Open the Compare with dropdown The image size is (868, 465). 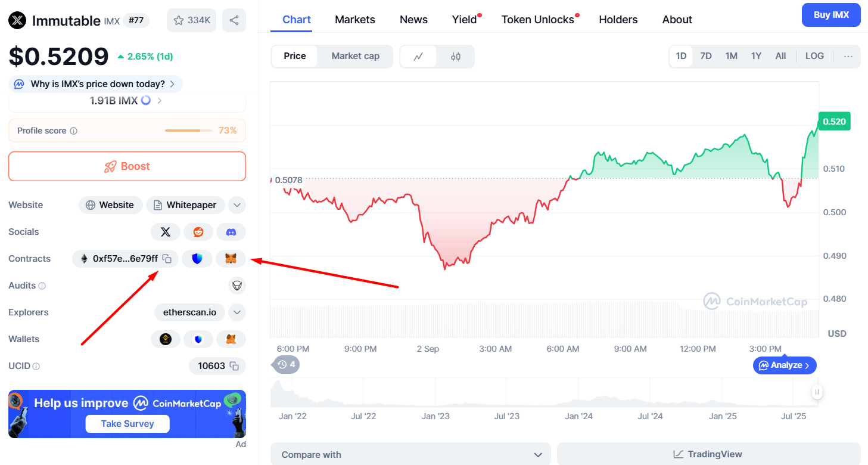(410, 454)
